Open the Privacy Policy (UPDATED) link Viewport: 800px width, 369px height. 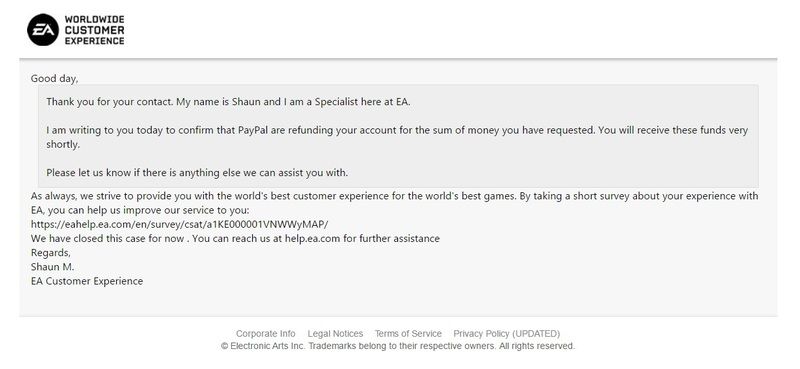pyautogui.click(x=507, y=333)
